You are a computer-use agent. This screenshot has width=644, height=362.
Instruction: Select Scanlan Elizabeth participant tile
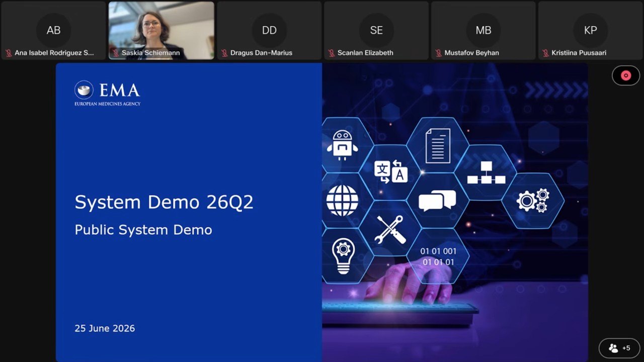pos(376,31)
